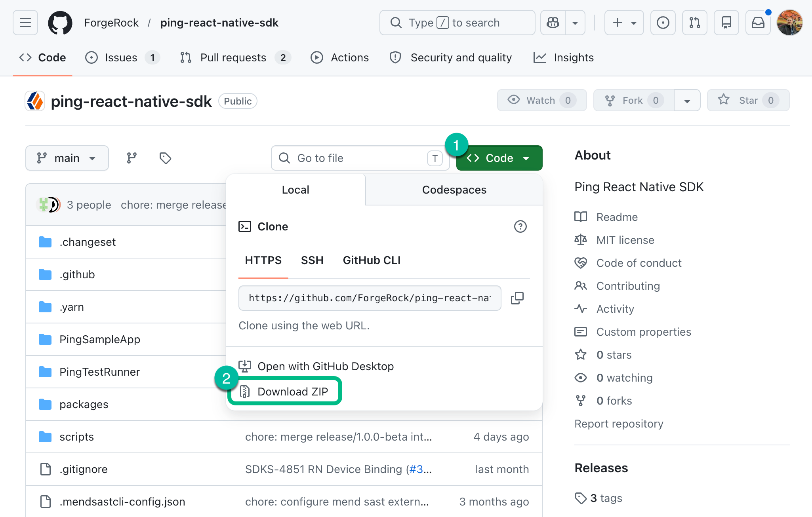Select the Local tab in clone popup

click(x=295, y=190)
